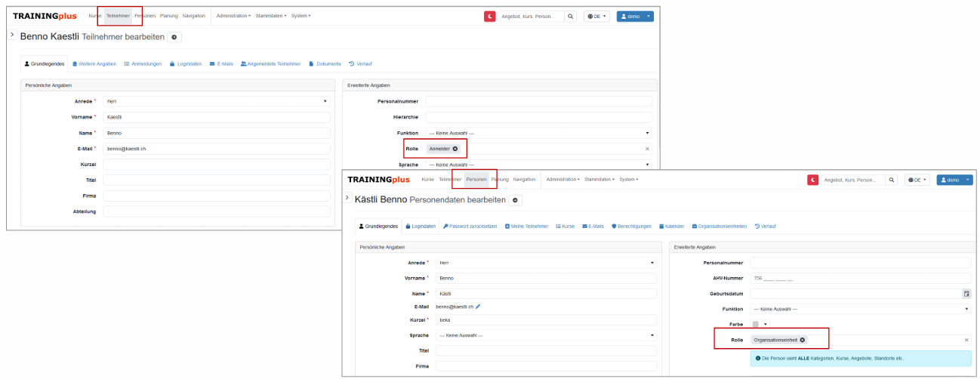Focus search box in Personendaten bearbeiten window
The height and width of the screenshot is (379, 980).
click(854, 180)
